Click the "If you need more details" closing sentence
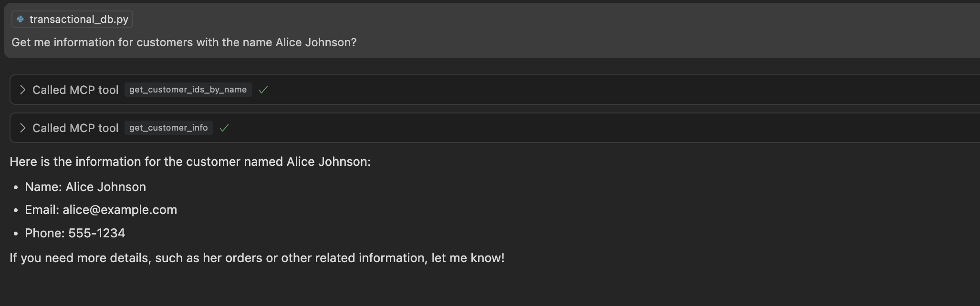Viewport: 980px width, 306px height. coord(257,258)
